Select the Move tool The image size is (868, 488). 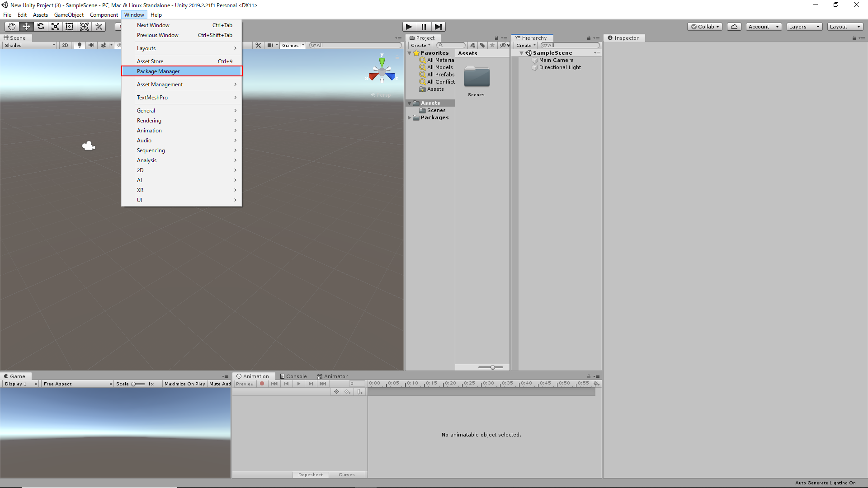pyautogui.click(x=26, y=27)
